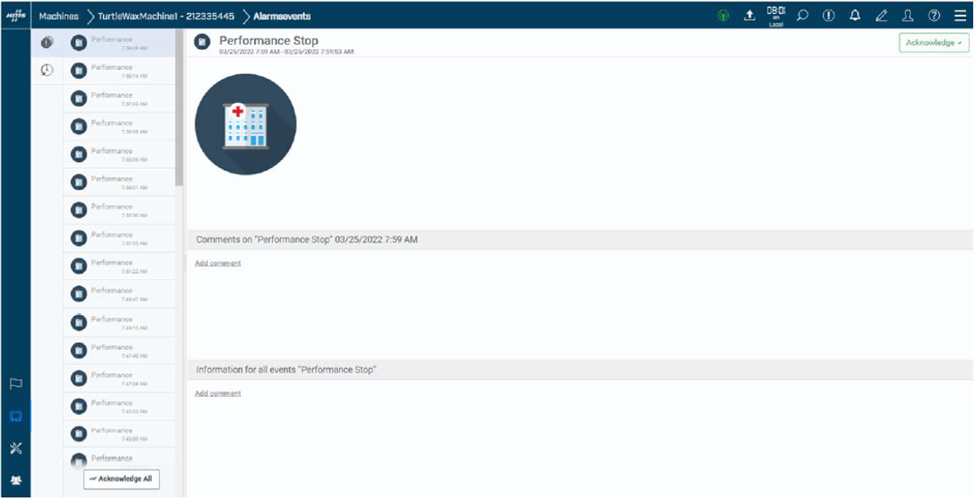Open the hamburger main menu
The width and height of the screenshot is (980, 500).
pos(960,16)
